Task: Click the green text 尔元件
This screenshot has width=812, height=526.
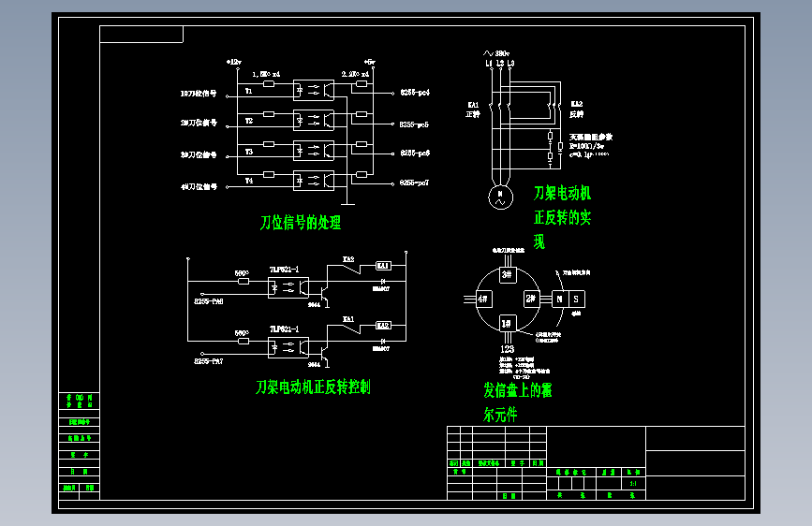Action: tap(500, 415)
